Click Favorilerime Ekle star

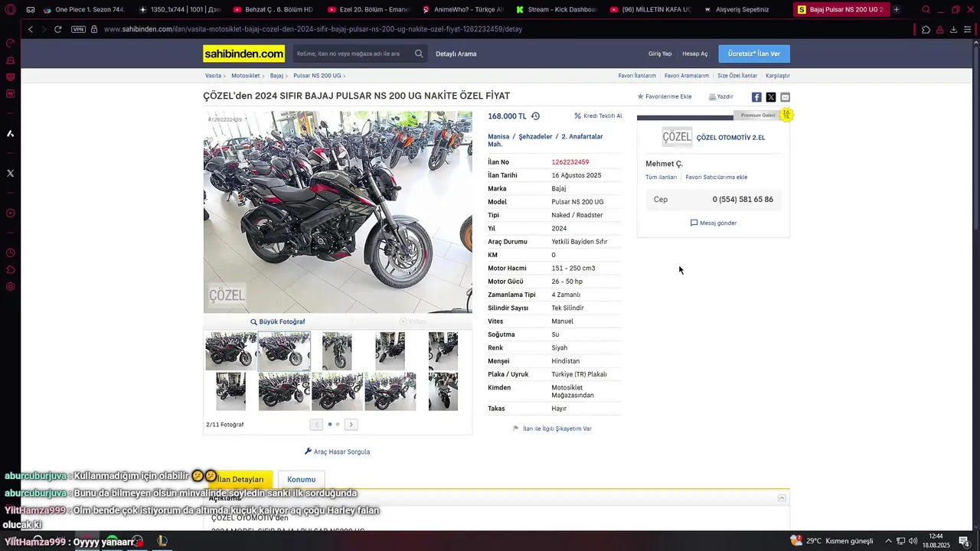coord(665,96)
